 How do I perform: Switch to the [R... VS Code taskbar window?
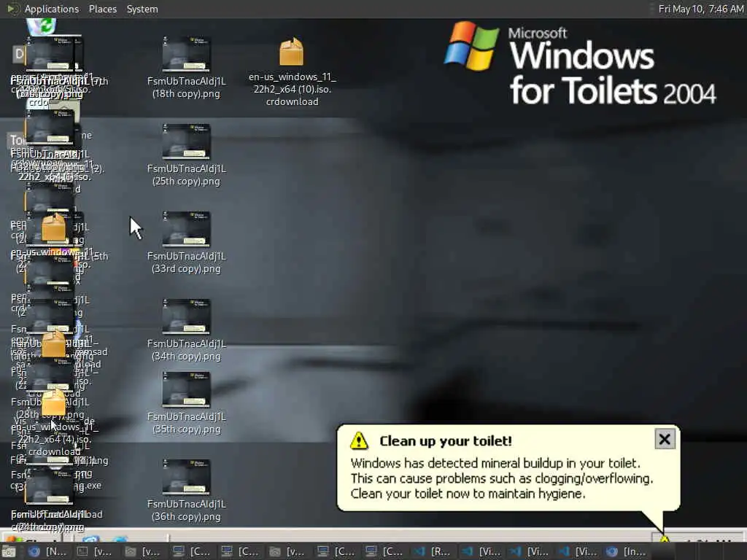tap(433, 552)
